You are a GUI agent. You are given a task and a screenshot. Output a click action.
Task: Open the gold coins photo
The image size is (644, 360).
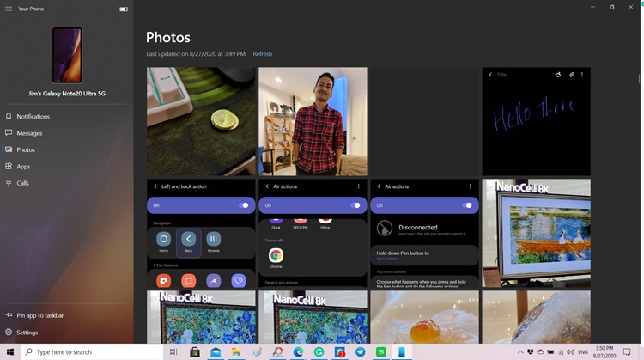[x=201, y=122]
